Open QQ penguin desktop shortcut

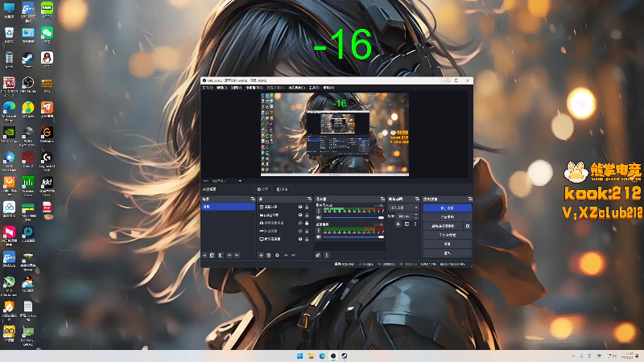coord(47,61)
